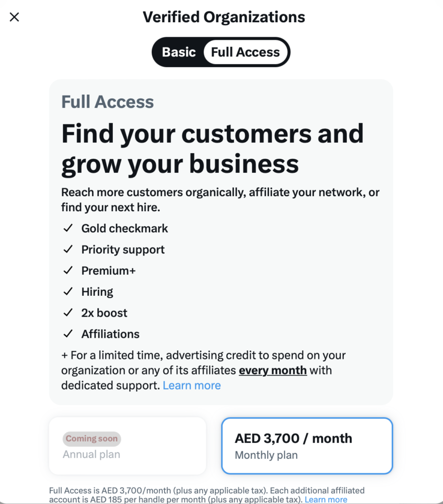Click the Gold checkmark tick icon

(x=68, y=228)
